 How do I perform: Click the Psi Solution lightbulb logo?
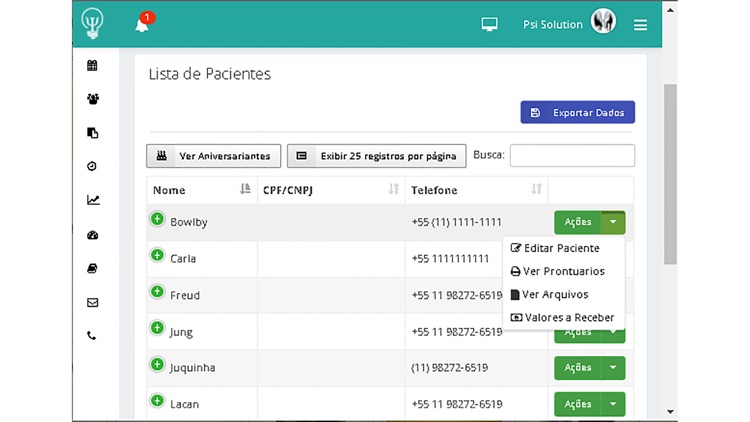pyautogui.click(x=92, y=23)
